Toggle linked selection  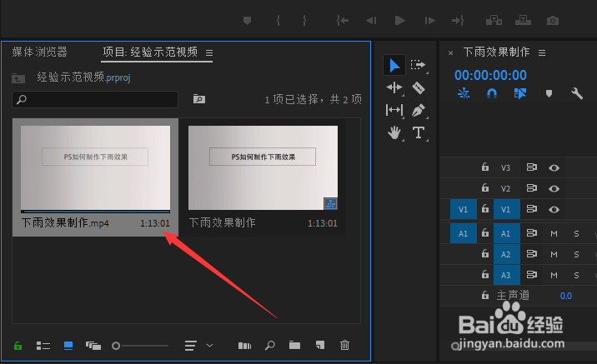point(520,93)
